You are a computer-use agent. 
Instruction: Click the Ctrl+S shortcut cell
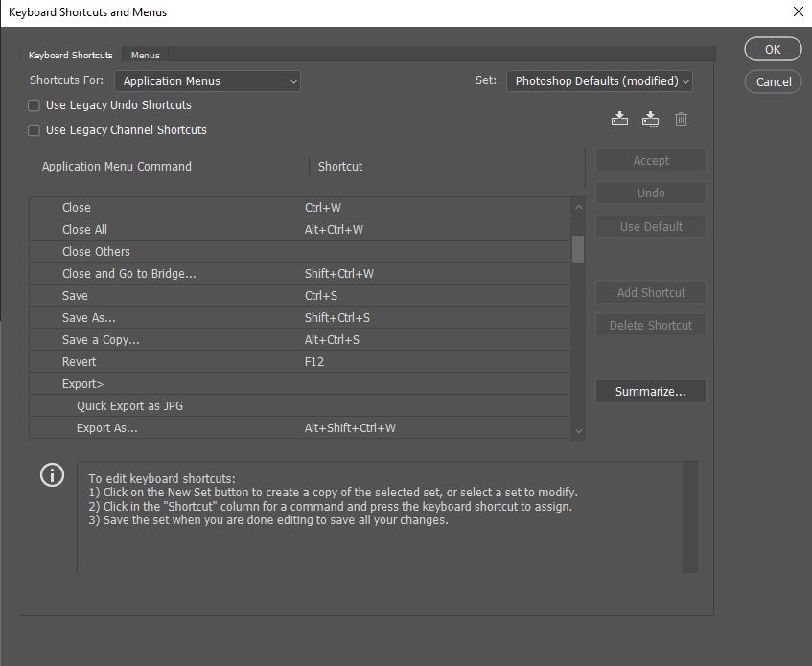coord(321,296)
